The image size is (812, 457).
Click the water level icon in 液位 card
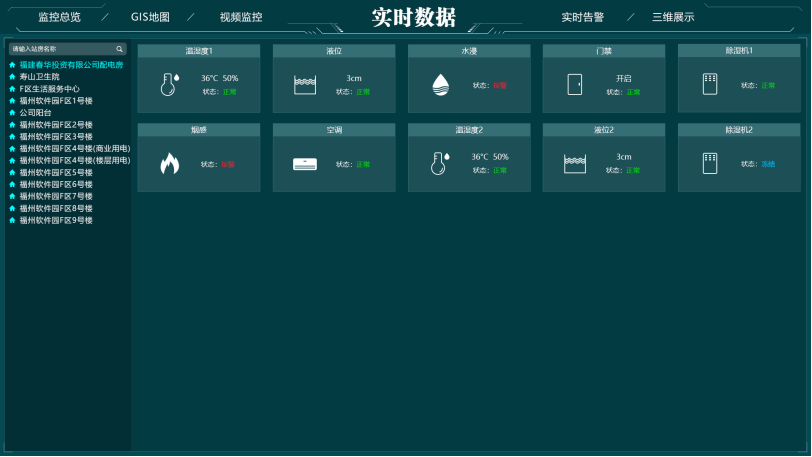coord(305,85)
